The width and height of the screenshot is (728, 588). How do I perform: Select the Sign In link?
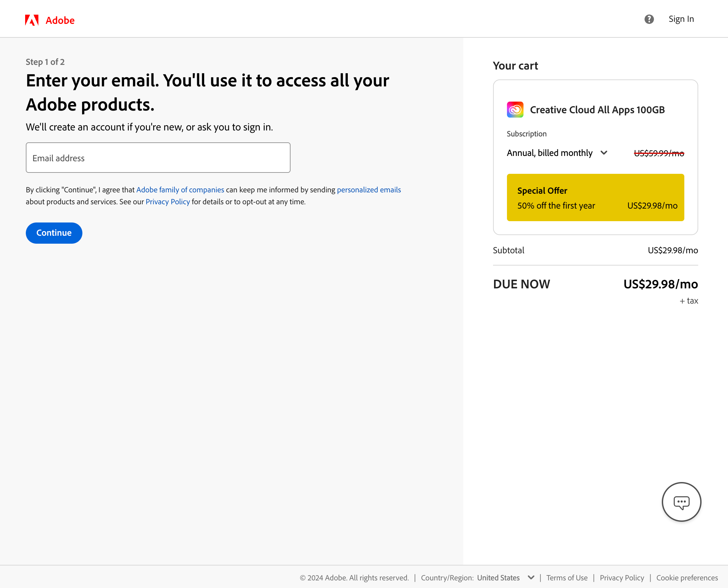[681, 19]
